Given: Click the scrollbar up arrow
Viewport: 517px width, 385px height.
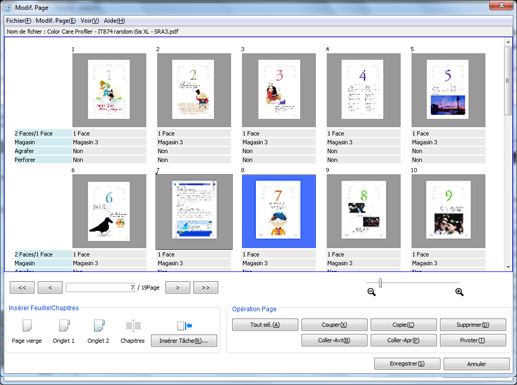Looking at the screenshot, I should click(x=508, y=42).
